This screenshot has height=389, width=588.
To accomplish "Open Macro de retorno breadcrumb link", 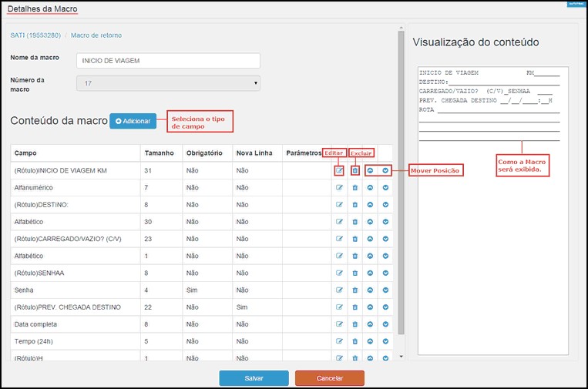I will (96, 35).
